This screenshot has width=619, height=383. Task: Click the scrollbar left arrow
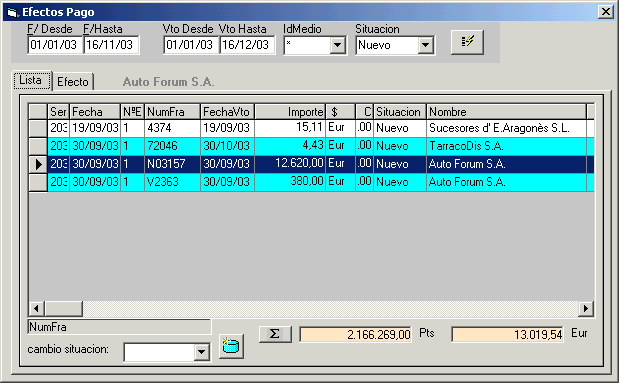(x=37, y=308)
